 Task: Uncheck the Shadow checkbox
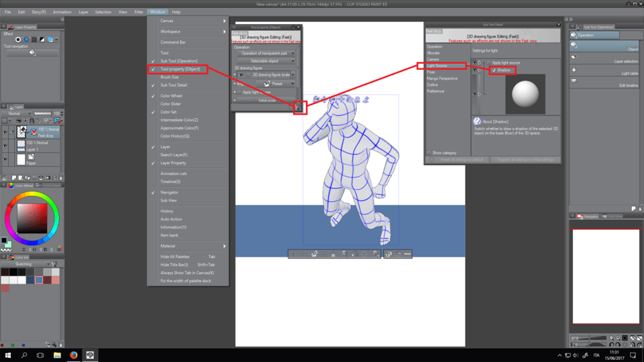coord(494,70)
